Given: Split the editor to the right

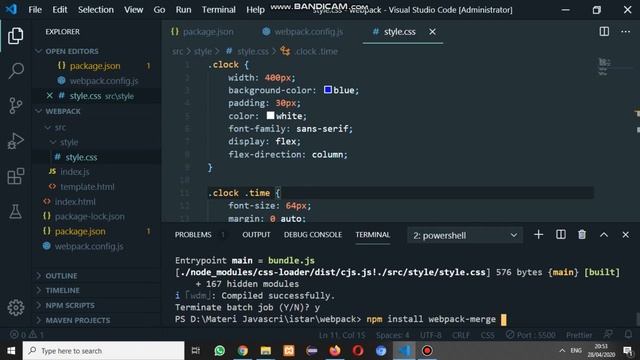Looking at the screenshot, I should (x=604, y=31).
